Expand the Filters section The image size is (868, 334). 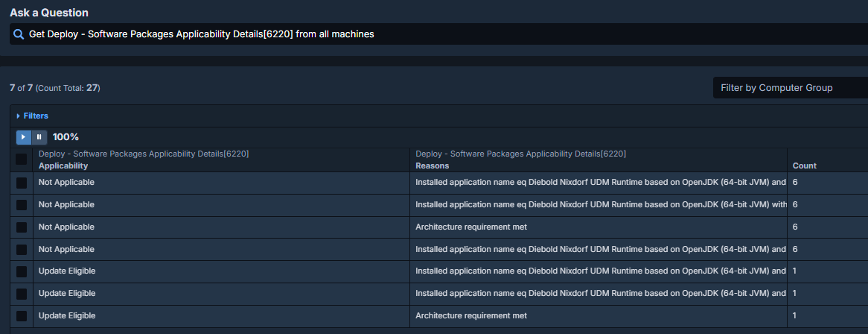click(x=32, y=116)
